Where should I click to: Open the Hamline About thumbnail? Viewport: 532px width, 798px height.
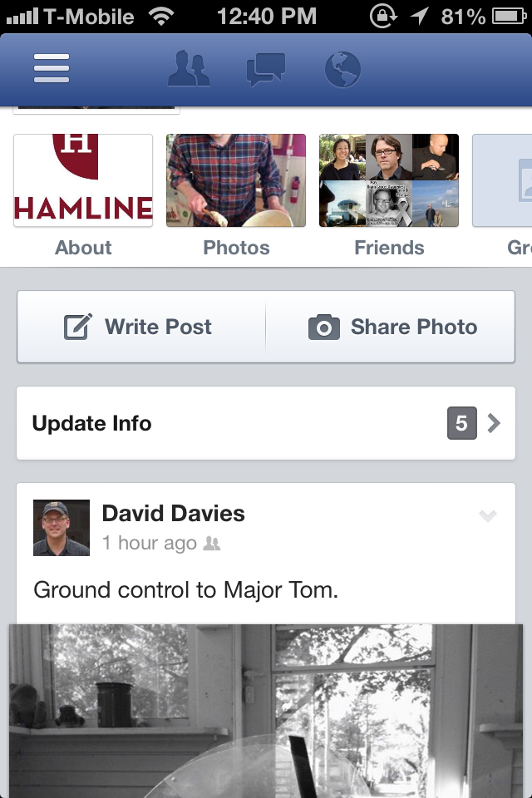point(83,180)
